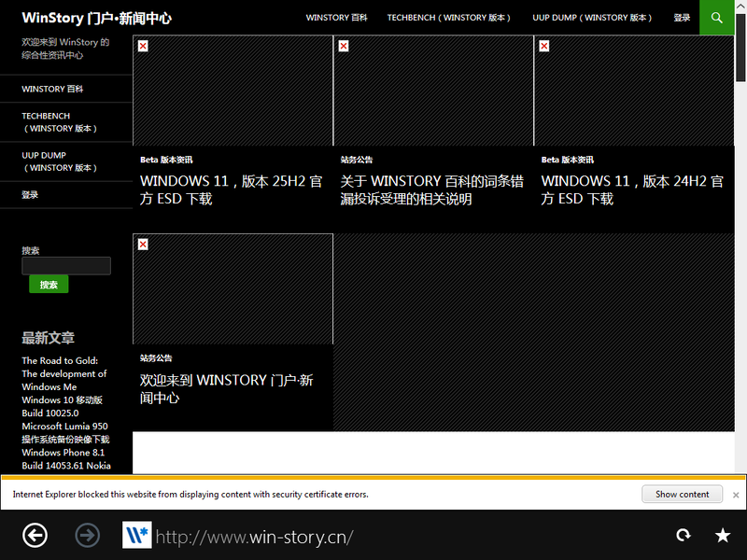Click the page vertical scrollbar thumb
Viewport: 747px width, 560px height.
pos(740,49)
